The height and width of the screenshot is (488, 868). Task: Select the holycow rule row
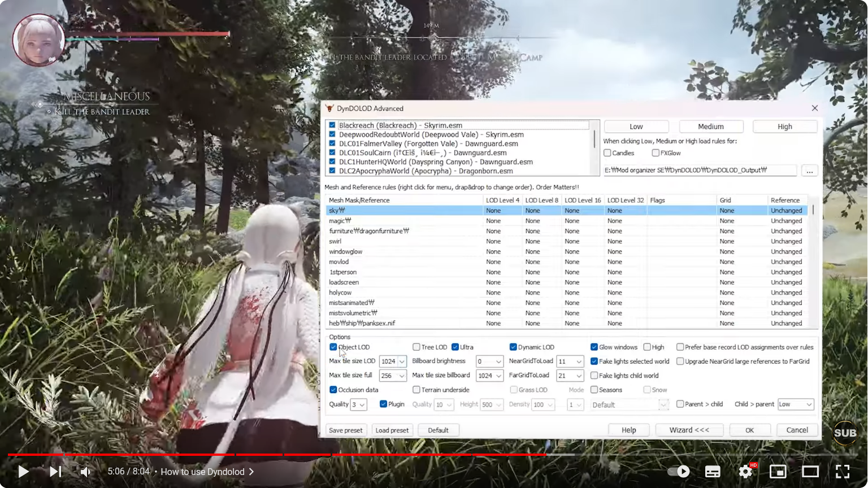(x=568, y=293)
